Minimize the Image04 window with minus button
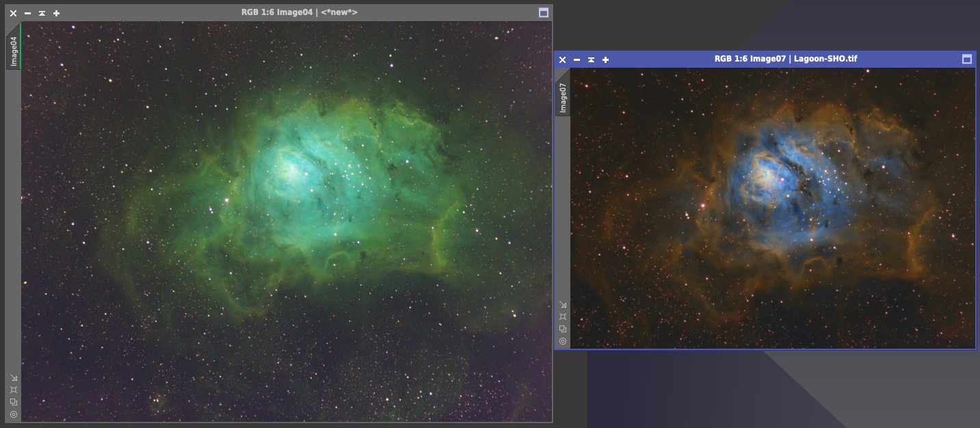The image size is (980, 428). coord(27,13)
